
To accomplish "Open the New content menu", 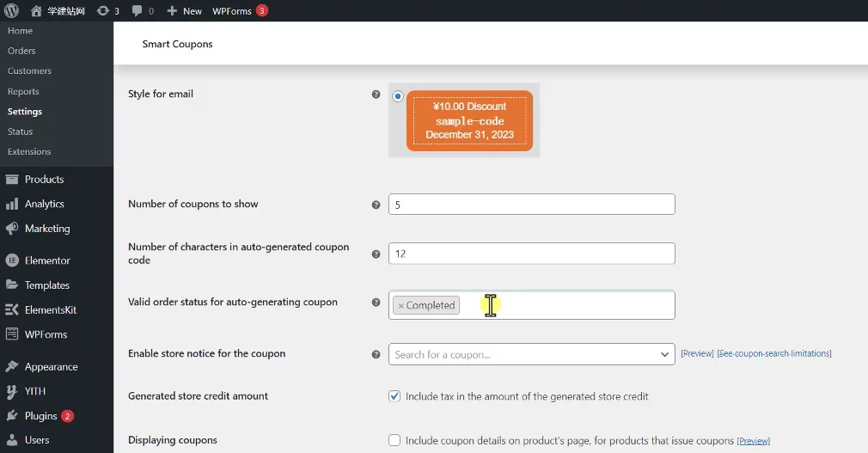I will tap(184, 10).
